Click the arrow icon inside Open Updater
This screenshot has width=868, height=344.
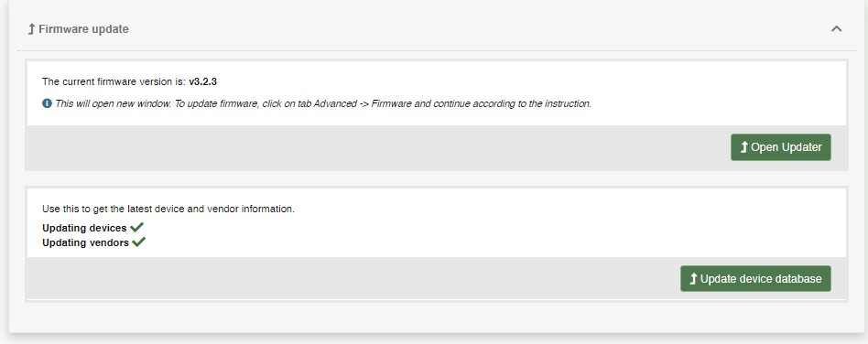[744, 147]
